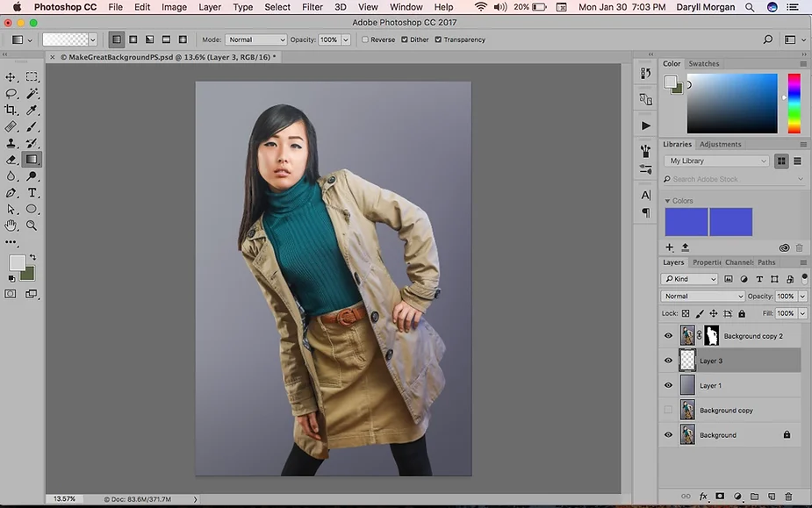Select the Clone Stamp tool
The height and width of the screenshot is (508, 812).
point(11,143)
